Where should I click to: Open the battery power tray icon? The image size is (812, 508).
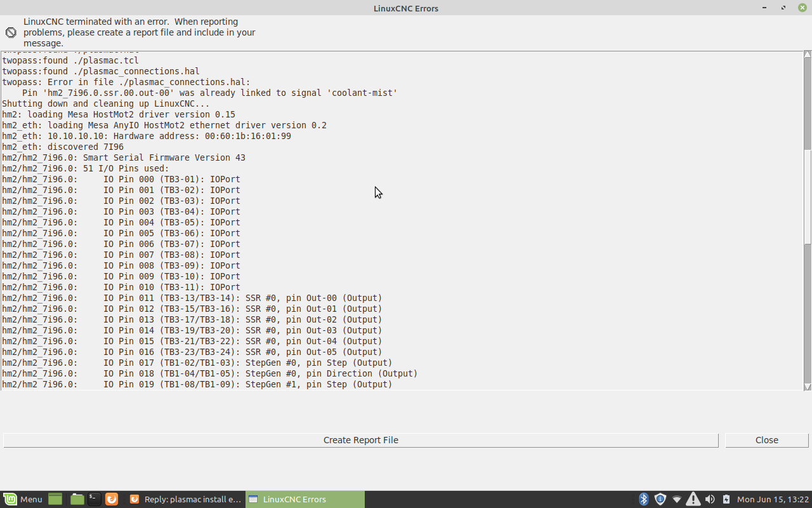click(x=726, y=499)
